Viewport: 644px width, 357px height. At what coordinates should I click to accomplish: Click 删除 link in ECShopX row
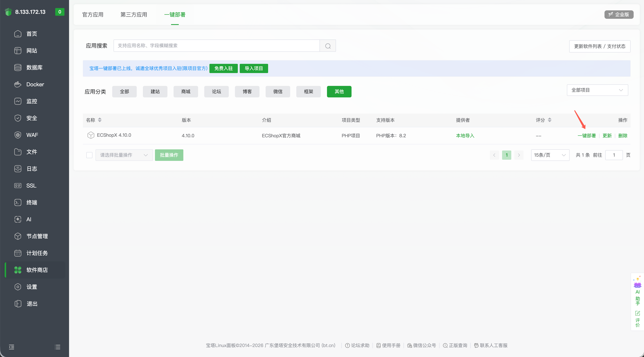623,136
